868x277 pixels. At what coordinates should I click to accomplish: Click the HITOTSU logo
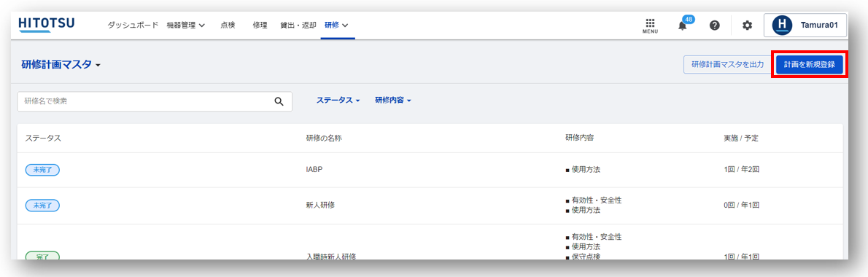point(47,25)
